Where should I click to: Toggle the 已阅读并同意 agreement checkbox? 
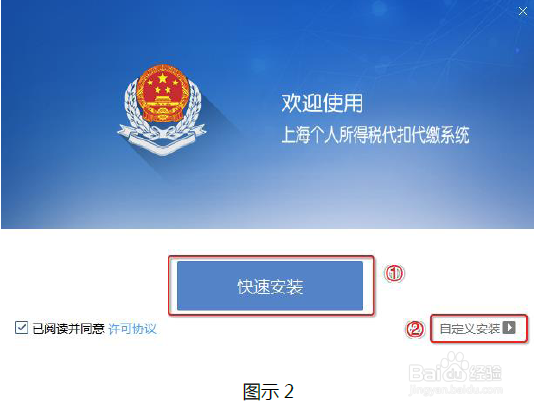[x=21, y=328]
